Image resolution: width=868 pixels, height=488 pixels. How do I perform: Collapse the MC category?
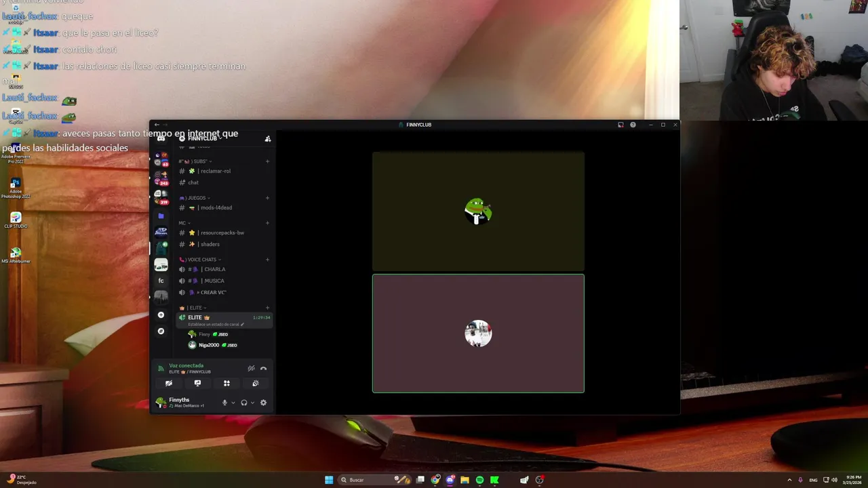(184, 223)
